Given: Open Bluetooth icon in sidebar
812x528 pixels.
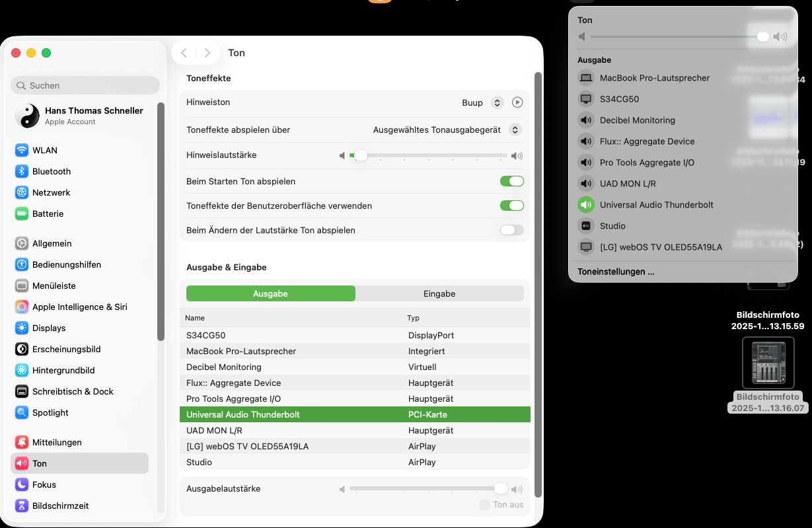Looking at the screenshot, I should click(22, 171).
